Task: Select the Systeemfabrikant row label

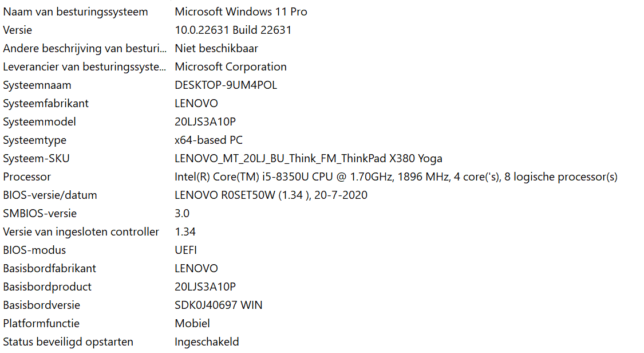Action: (x=46, y=104)
